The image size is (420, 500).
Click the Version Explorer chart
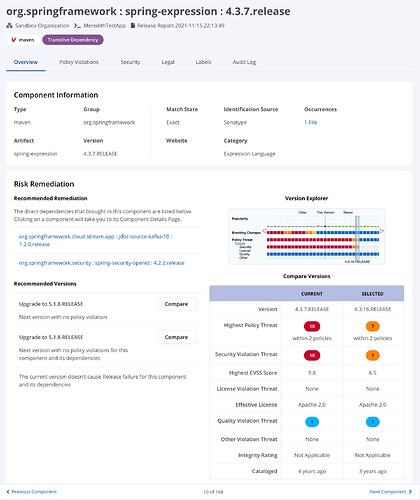click(x=306, y=236)
